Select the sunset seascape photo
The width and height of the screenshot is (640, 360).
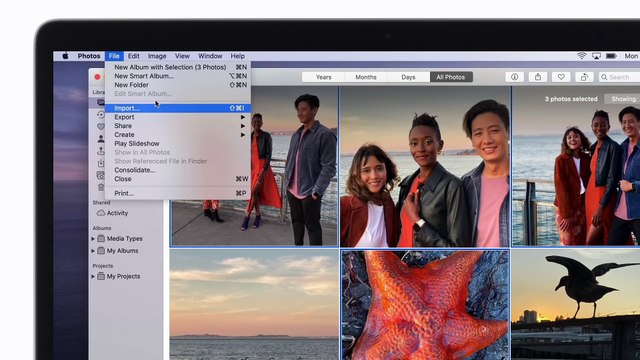tap(254, 305)
